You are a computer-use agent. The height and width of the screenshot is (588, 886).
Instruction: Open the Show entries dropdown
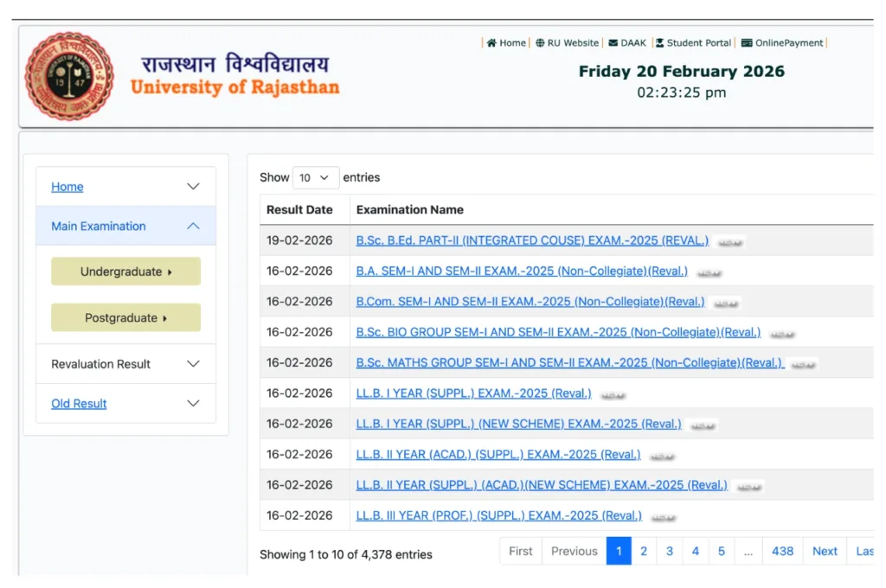coord(316,177)
